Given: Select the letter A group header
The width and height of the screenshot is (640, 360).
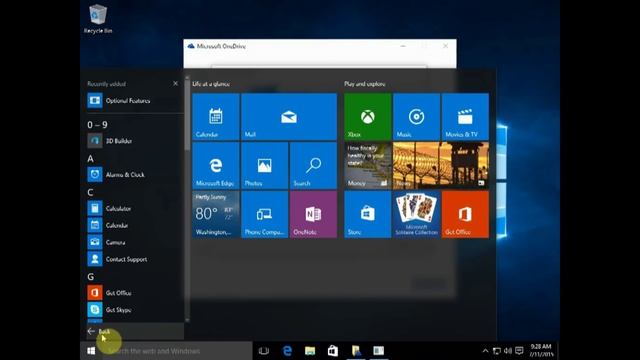Looking at the screenshot, I should (90, 159).
